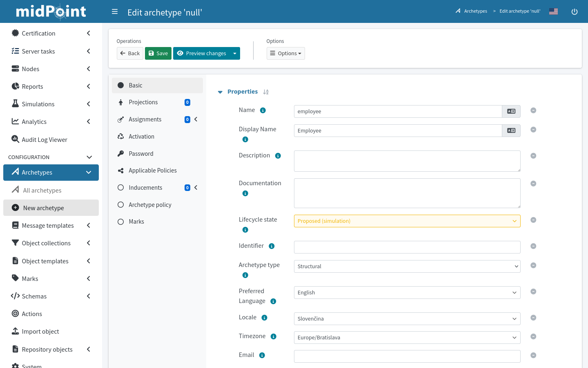588x368 pixels.
Task: Open the Options dropdown menu
Action: [285, 54]
